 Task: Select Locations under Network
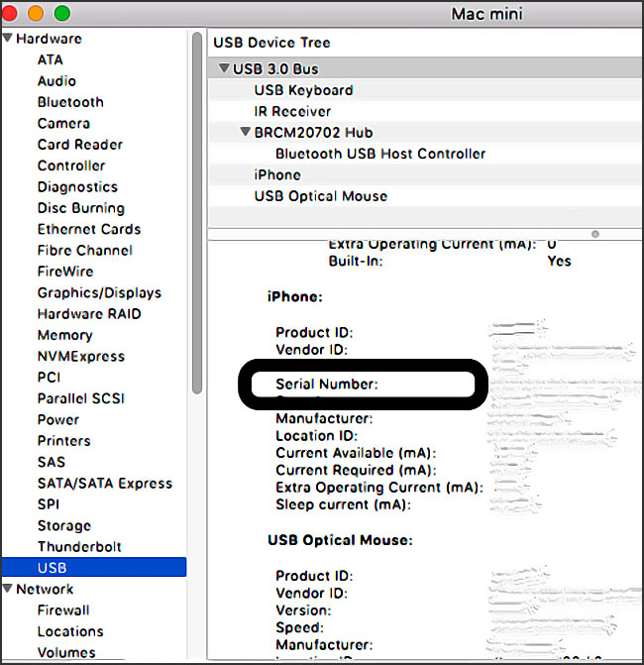tap(70, 631)
